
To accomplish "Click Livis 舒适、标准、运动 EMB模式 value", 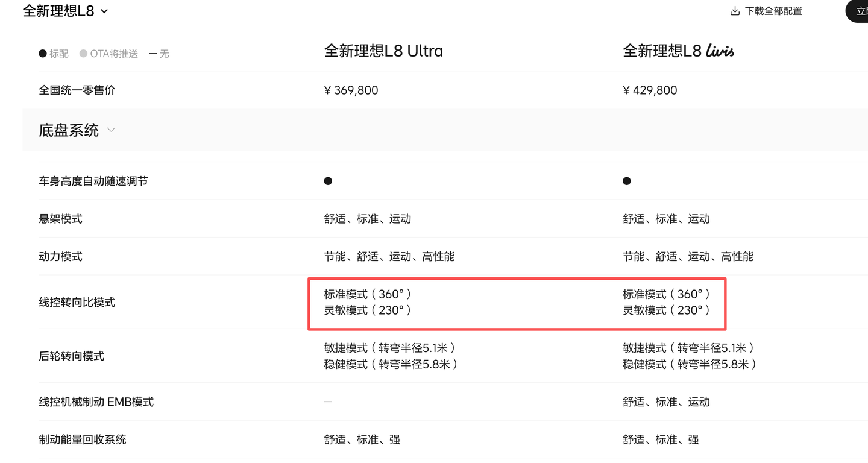I will click(666, 402).
